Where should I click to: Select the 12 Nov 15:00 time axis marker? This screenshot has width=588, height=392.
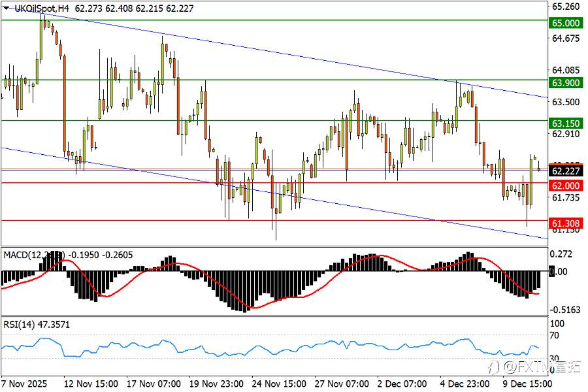[x=91, y=384]
